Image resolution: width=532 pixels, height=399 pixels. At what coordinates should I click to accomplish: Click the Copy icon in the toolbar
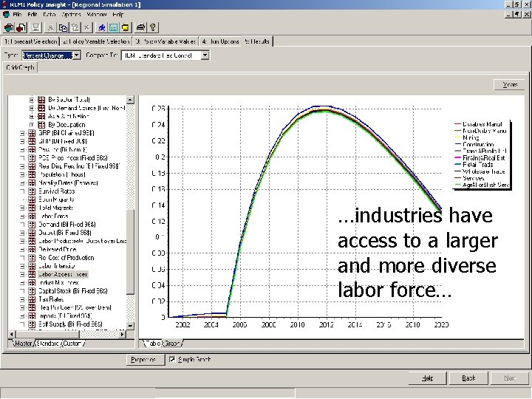pos(63,27)
